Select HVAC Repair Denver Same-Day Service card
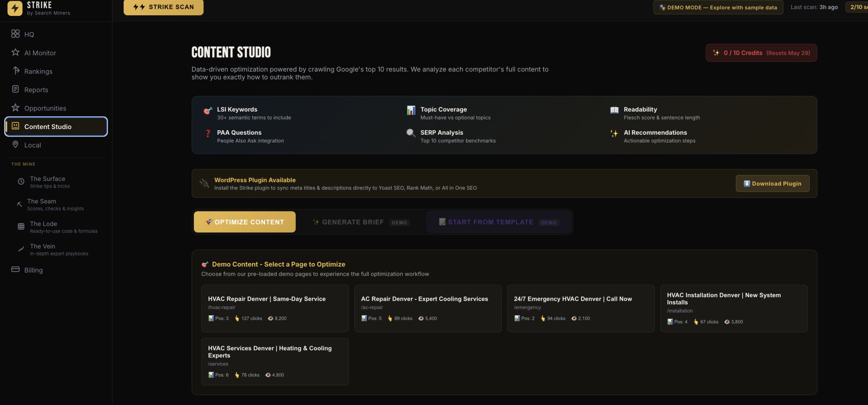Screen dimensions: 868x405 click(x=275, y=308)
